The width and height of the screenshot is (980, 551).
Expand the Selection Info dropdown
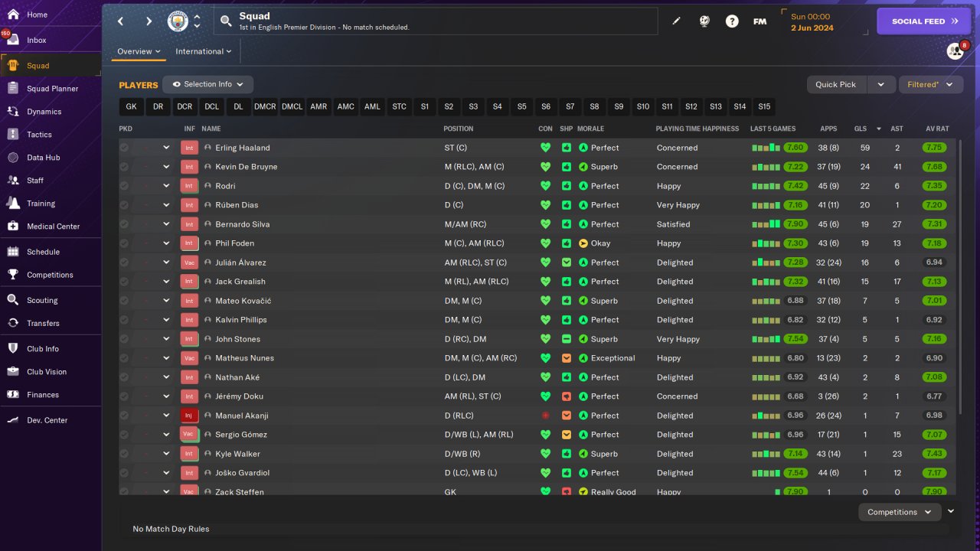pyautogui.click(x=208, y=84)
